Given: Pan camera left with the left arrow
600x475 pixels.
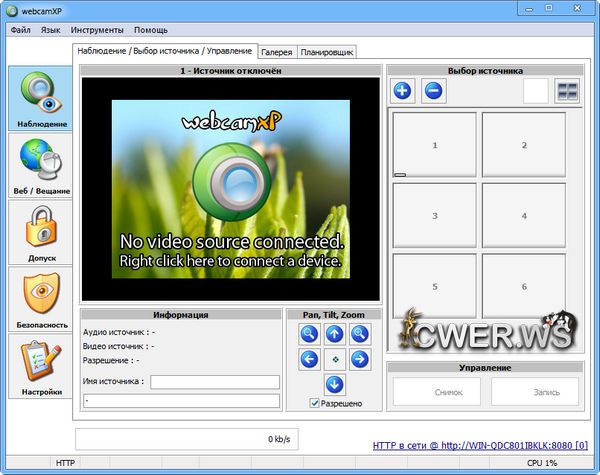Looking at the screenshot, I should coord(310,359).
